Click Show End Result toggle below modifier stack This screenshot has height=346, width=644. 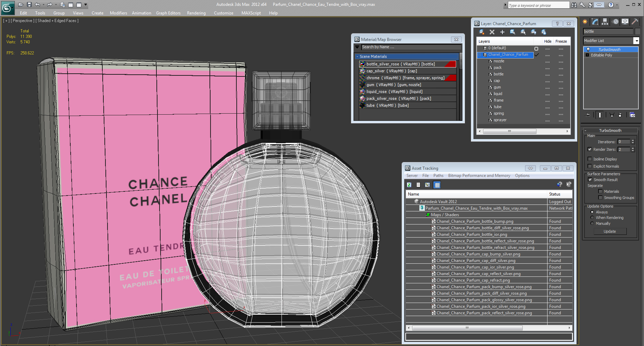600,115
